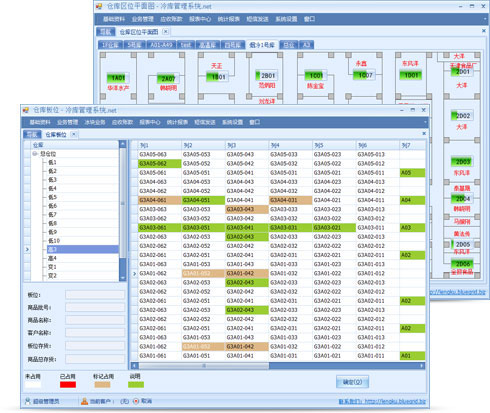Open 统计报表 menu in 仓库区位平面图 window
Viewport: 490px width, 413px height.
click(x=229, y=19)
